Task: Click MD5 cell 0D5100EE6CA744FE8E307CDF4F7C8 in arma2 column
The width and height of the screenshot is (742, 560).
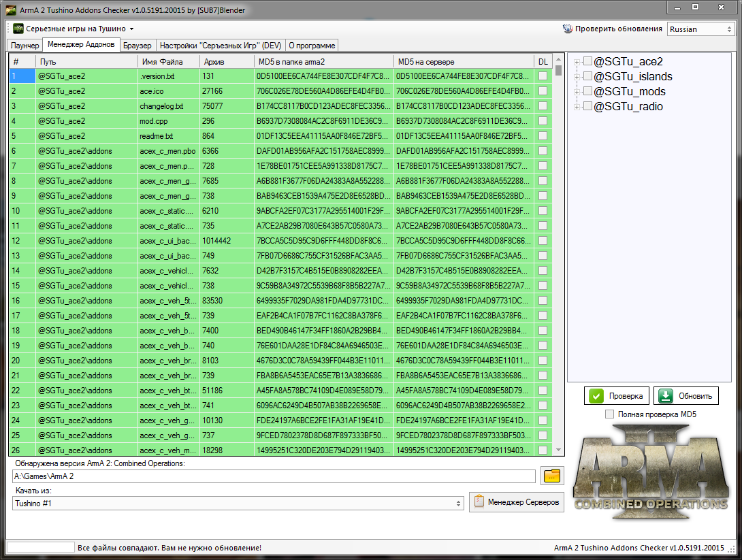Action: pos(323,76)
